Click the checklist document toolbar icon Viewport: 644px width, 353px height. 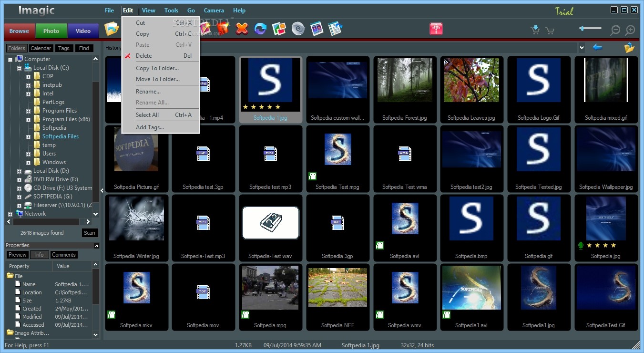pyautogui.click(x=336, y=29)
